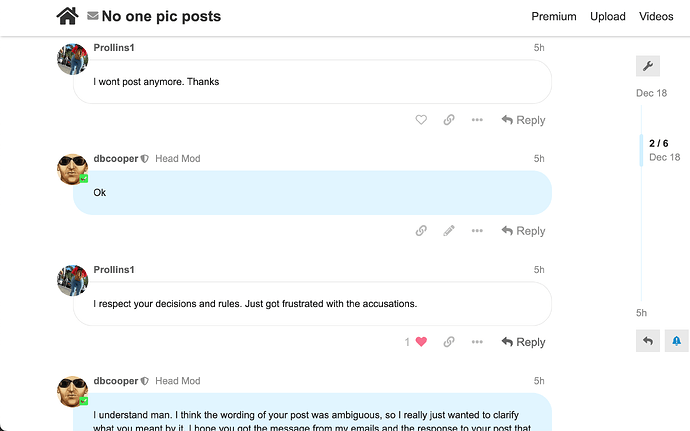Click the timeline reply arrow button

[x=647, y=341]
